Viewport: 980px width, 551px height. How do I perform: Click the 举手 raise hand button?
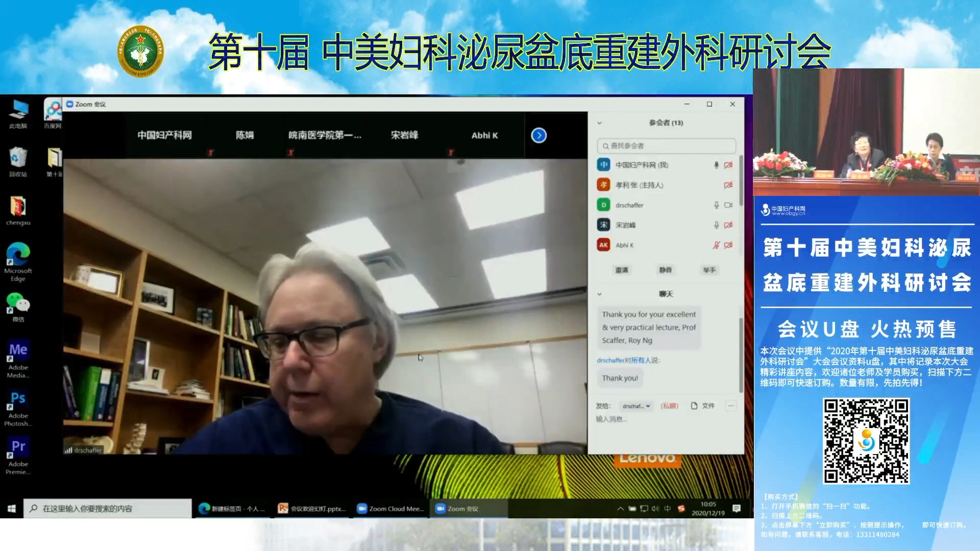(709, 270)
